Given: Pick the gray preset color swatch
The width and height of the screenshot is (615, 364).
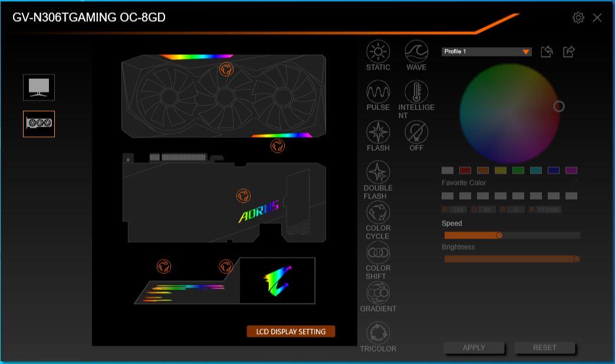Looking at the screenshot, I should click(x=448, y=170).
